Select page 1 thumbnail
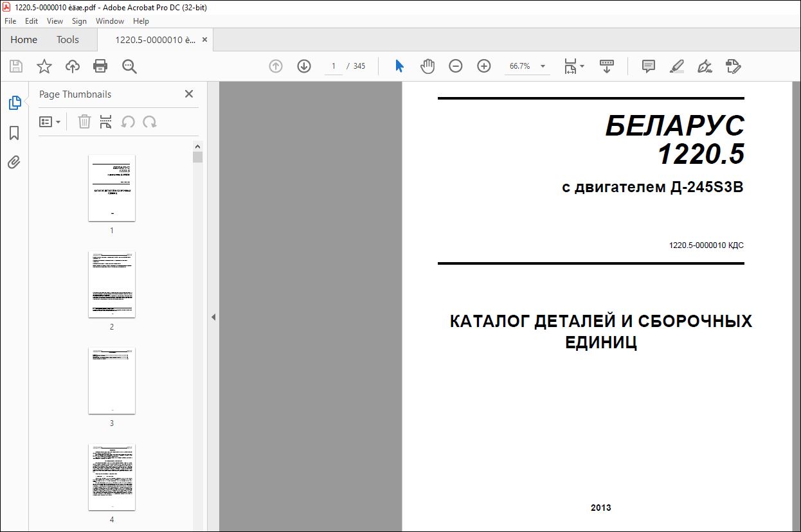The width and height of the screenshot is (801, 532). click(112, 188)
